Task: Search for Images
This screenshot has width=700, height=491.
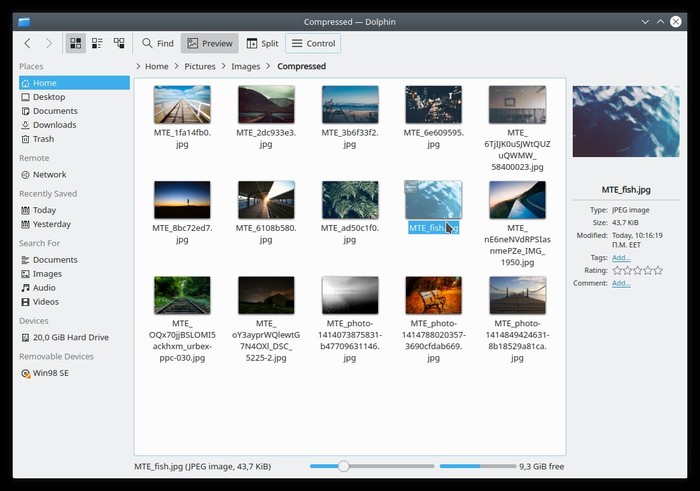Action: click(74, 274)
